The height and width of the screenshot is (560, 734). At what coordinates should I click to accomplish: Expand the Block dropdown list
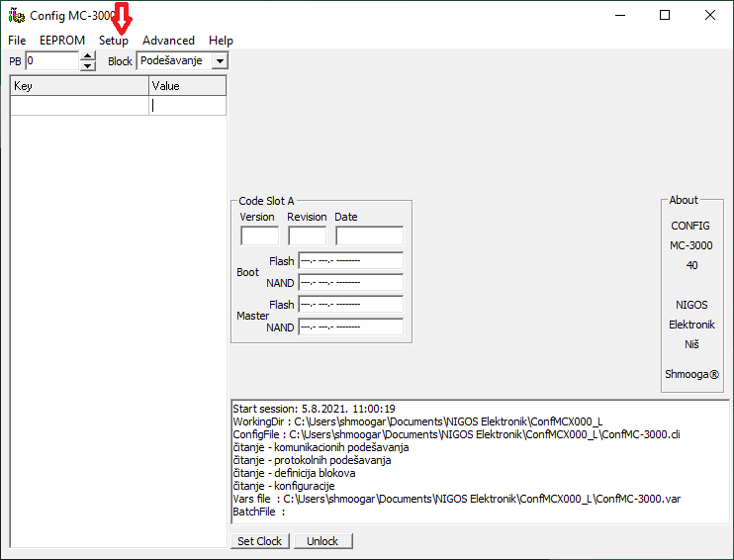[219, 61]
